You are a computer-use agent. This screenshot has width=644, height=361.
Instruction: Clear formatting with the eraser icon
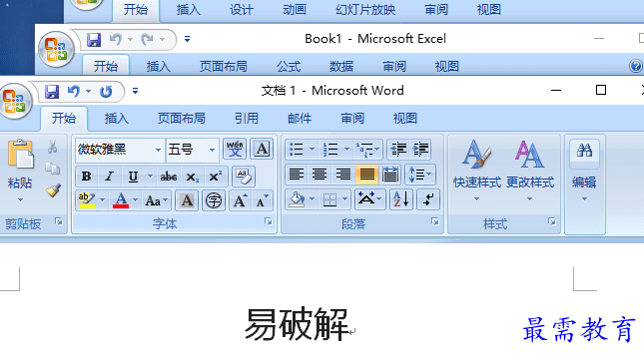[244, 177]
